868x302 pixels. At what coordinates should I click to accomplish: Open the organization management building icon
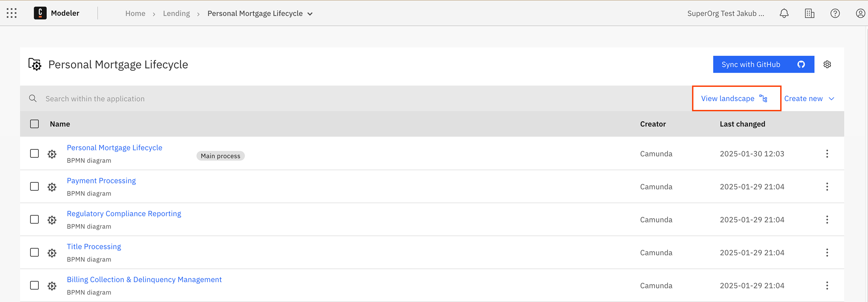click(x=809, y=13)
